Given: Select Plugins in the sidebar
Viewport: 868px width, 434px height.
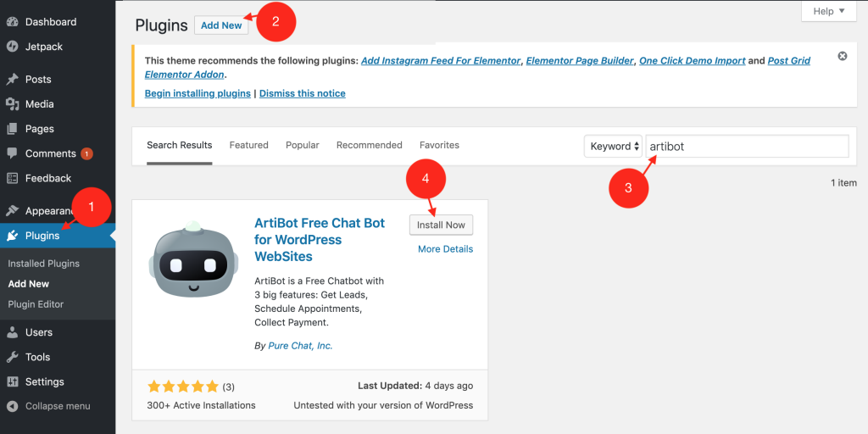Looking at the screenshot, I should point(58,236).
